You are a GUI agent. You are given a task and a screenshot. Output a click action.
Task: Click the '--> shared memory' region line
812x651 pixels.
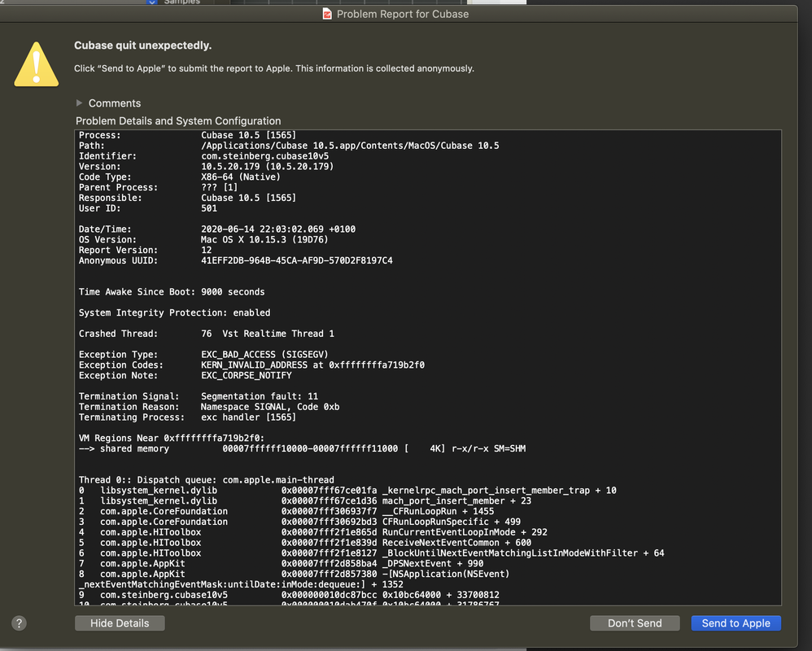click(x=302, y=448)
